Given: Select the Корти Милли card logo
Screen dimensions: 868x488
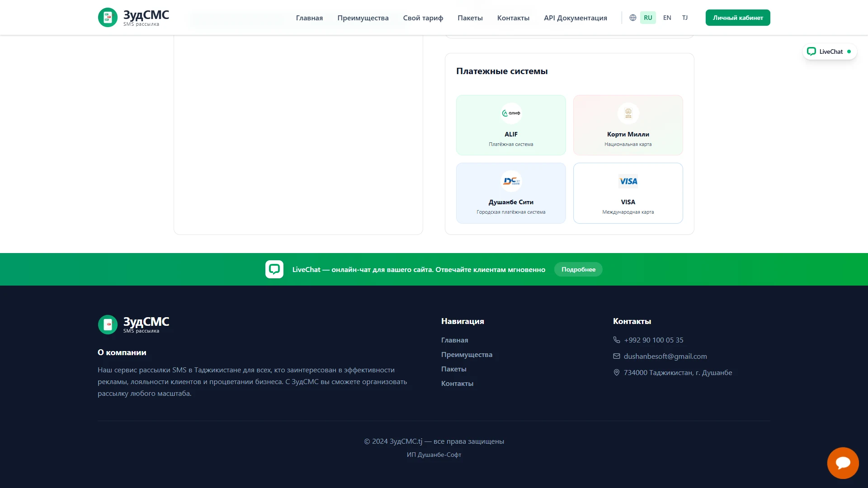Looking at the screenshot, I should click(x=628, y=113).
